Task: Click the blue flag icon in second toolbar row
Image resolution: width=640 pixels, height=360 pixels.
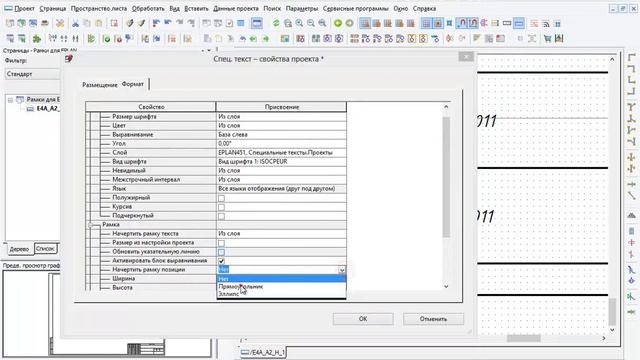Action: coord(129,39)
